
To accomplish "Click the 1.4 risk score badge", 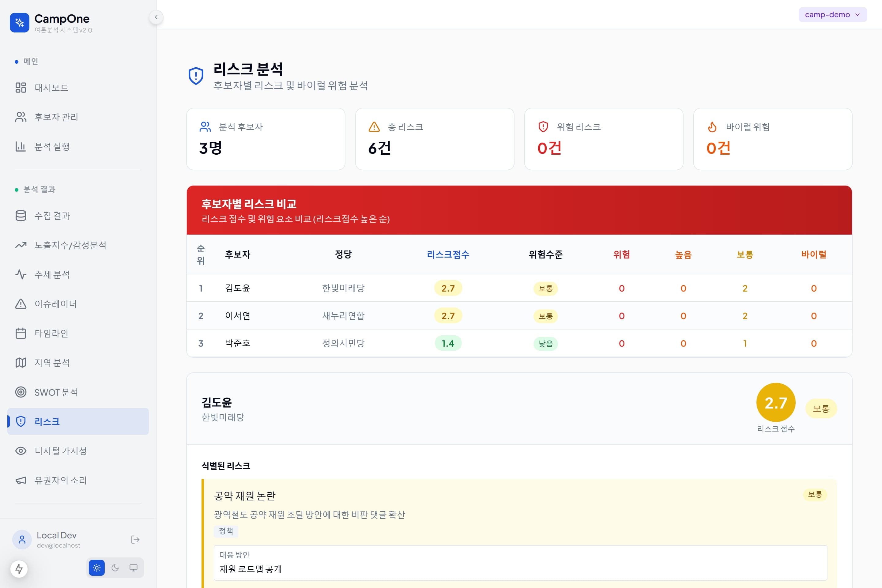I will (x=448, y=344).
